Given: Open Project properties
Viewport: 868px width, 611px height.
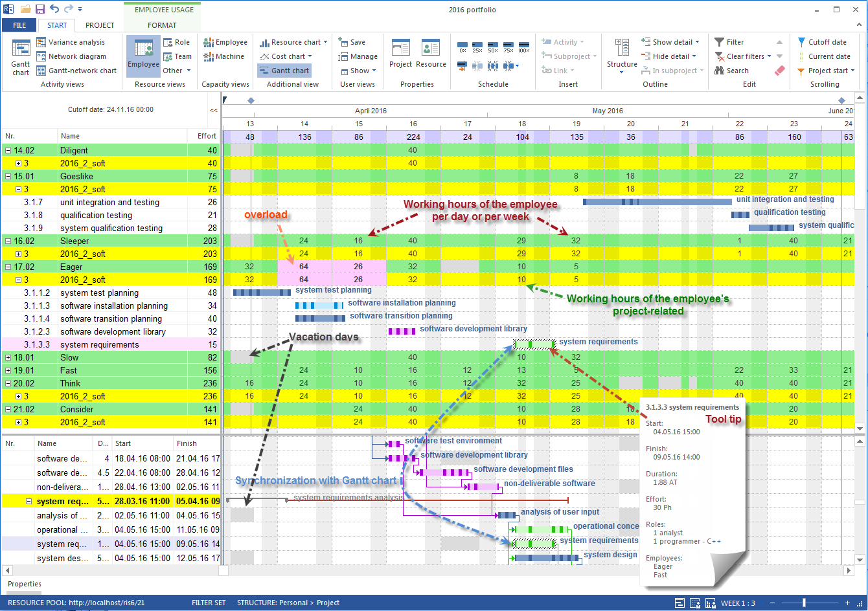Looking at the screenshot, I should click(400, 54).
